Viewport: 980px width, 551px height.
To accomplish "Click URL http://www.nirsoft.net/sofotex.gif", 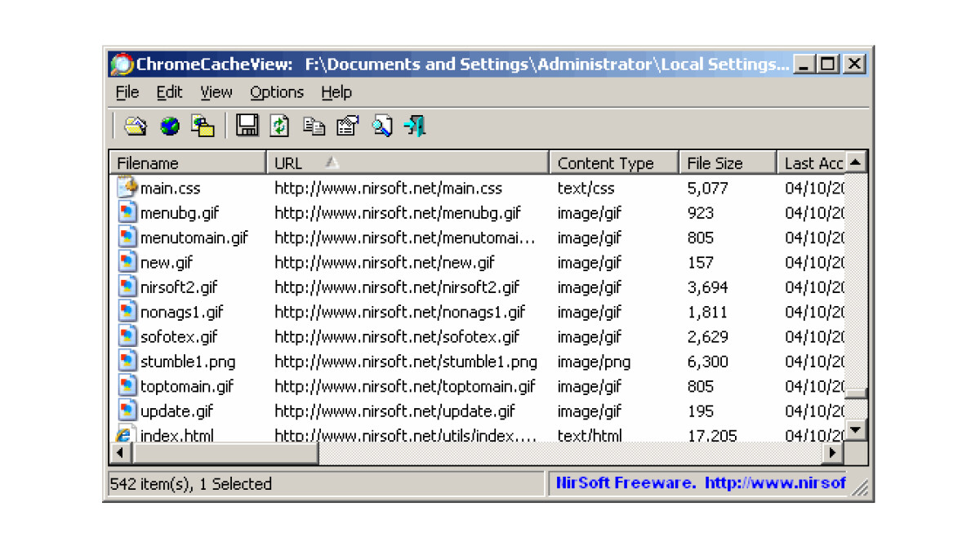I will tap(397, 336).
